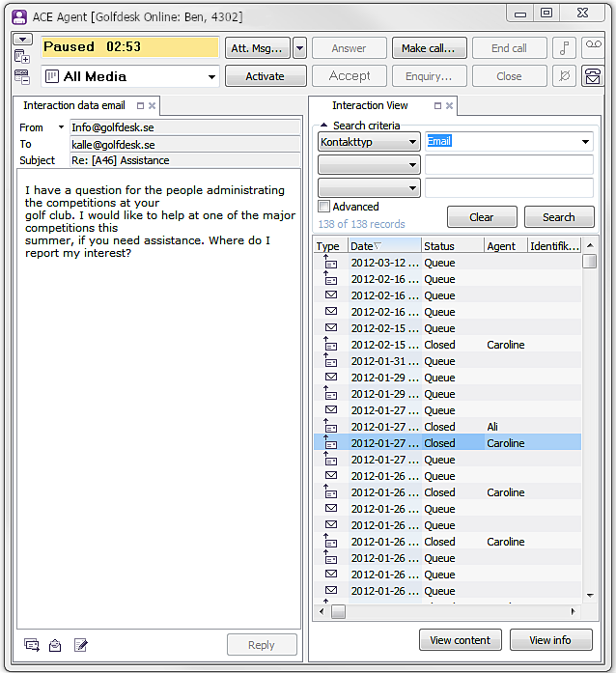Click the Search button
The image size is (616, 673).
[x=558, y=217]
